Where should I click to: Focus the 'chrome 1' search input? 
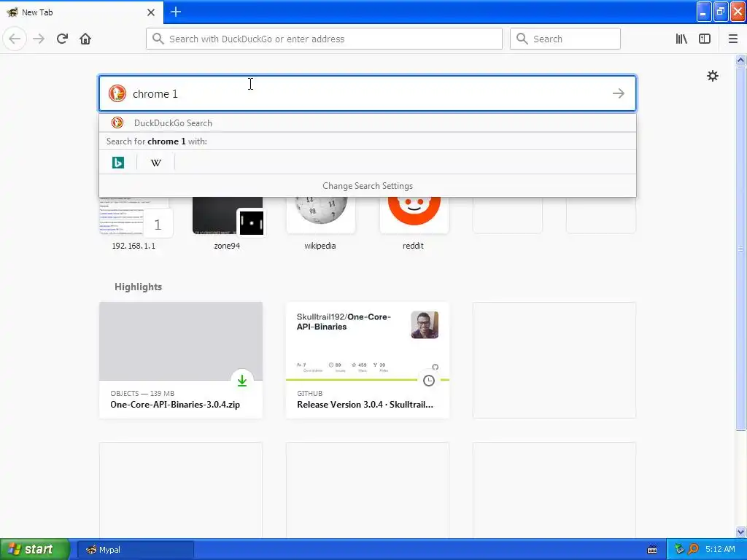click(368, 93)
